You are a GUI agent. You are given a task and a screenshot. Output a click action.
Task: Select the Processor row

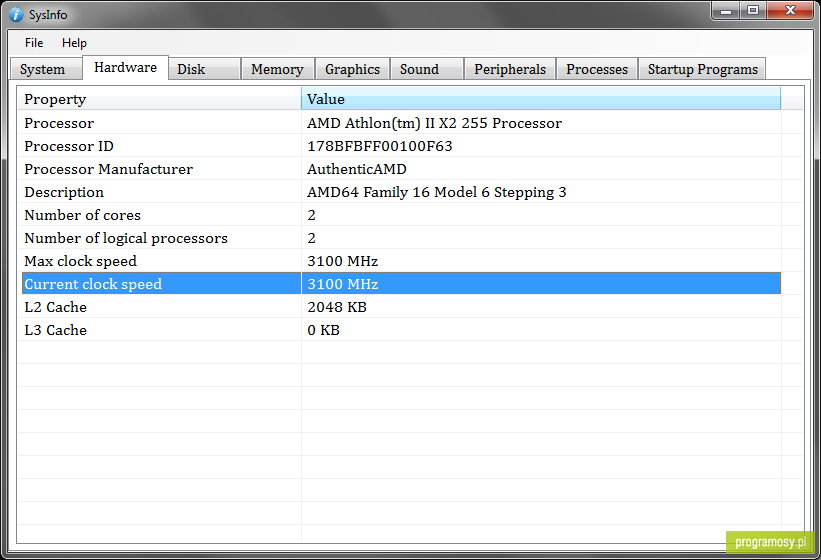(401, 123)
